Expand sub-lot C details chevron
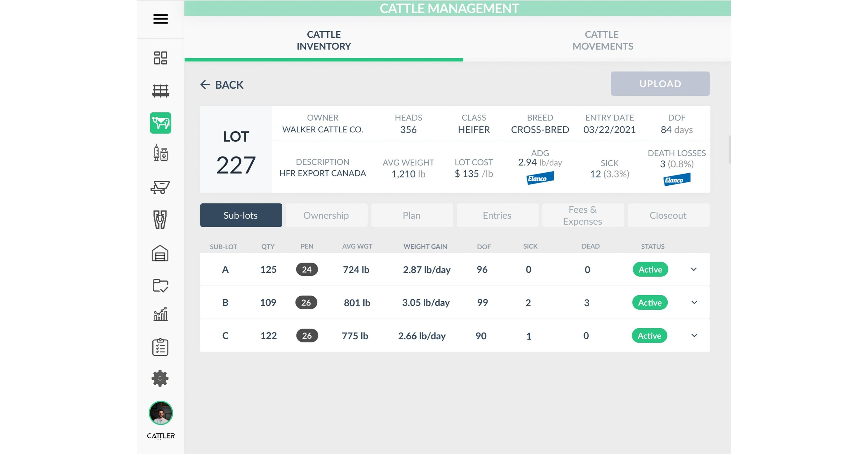 click(x=694, y=335)
